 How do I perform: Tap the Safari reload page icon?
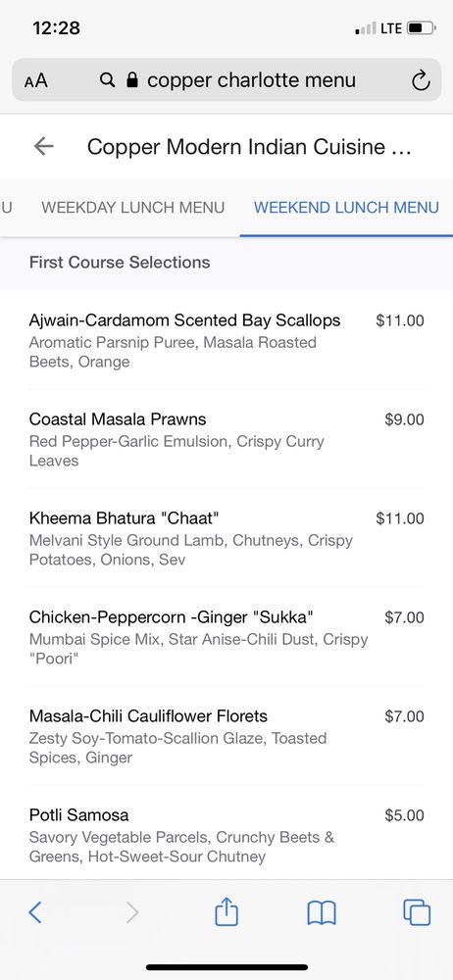point(421,80)
